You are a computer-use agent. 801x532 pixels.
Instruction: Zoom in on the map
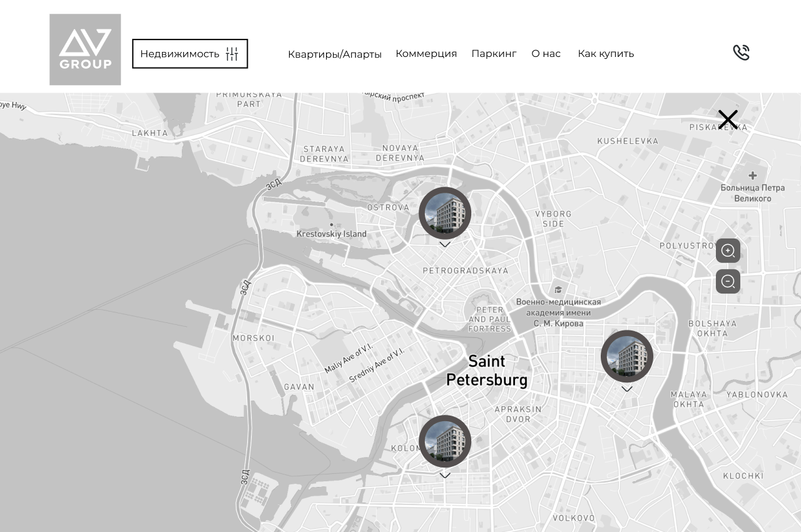[728, 251]
